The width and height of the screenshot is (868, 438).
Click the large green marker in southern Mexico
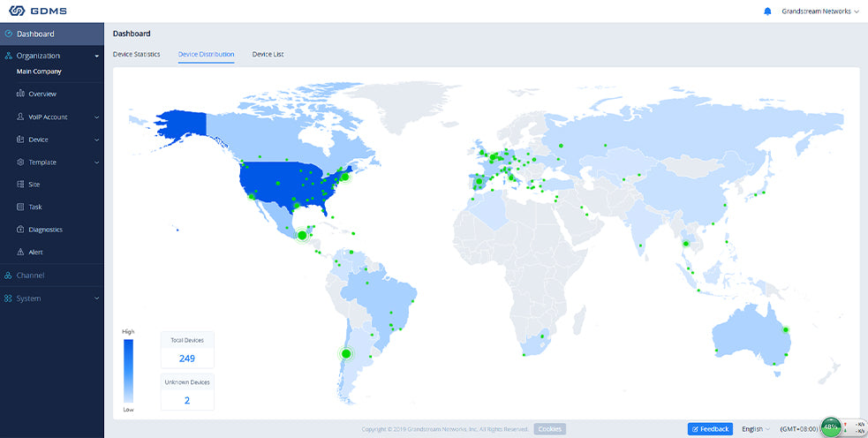click(302, 235)
